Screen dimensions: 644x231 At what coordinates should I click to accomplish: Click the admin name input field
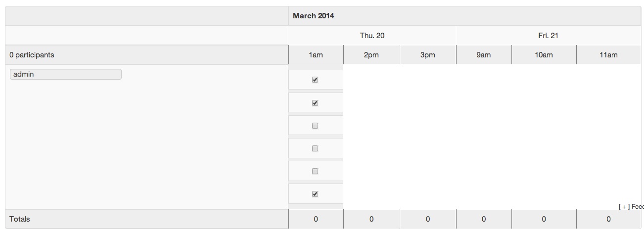[65, 74]
